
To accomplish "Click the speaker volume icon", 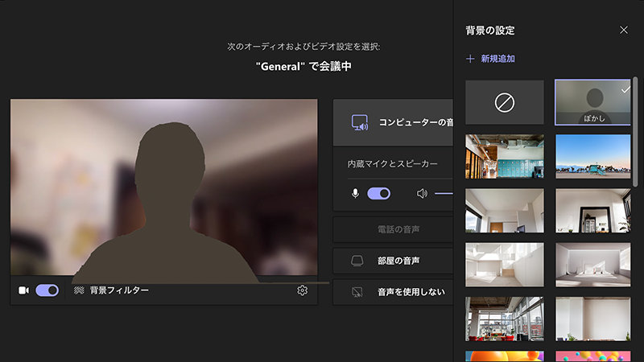I will click(x=422, y=193).
